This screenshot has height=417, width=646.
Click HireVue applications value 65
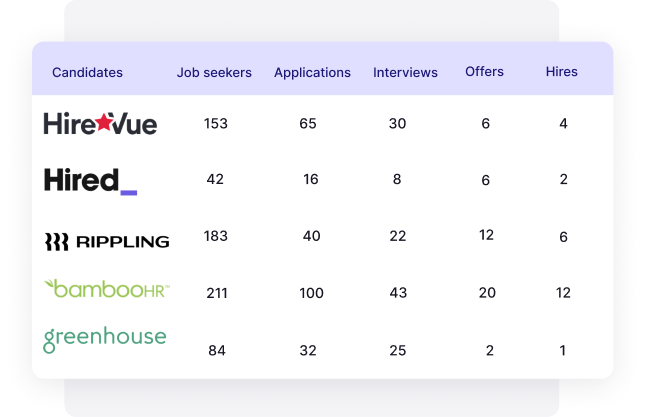(308, 124)
